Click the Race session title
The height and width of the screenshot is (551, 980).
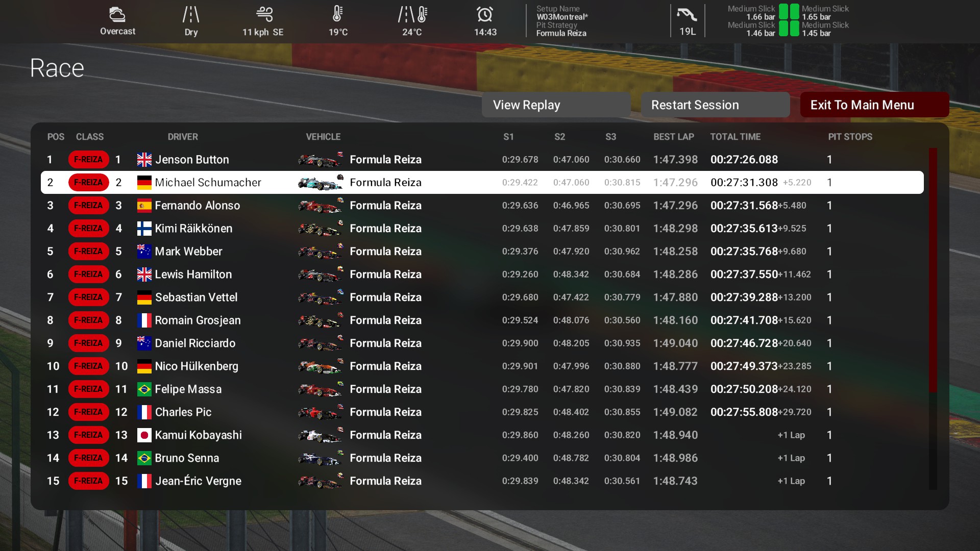pos(57,68)
